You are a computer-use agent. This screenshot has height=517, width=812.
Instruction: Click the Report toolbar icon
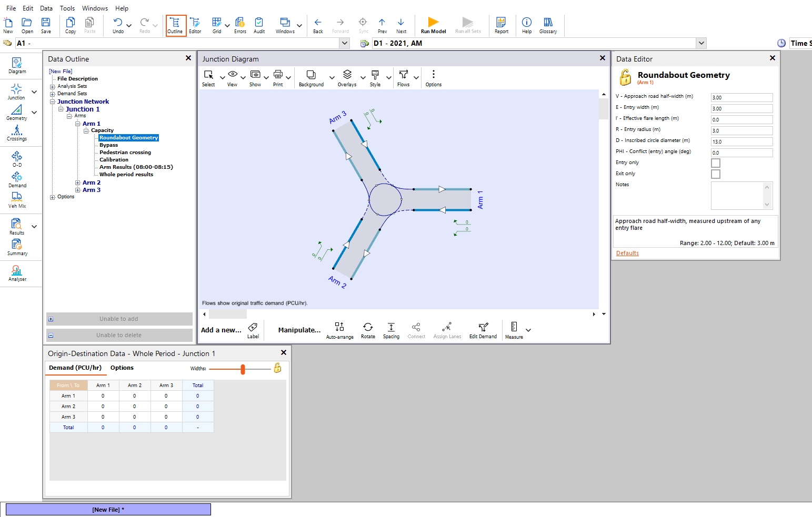click(x=501, y=22)
